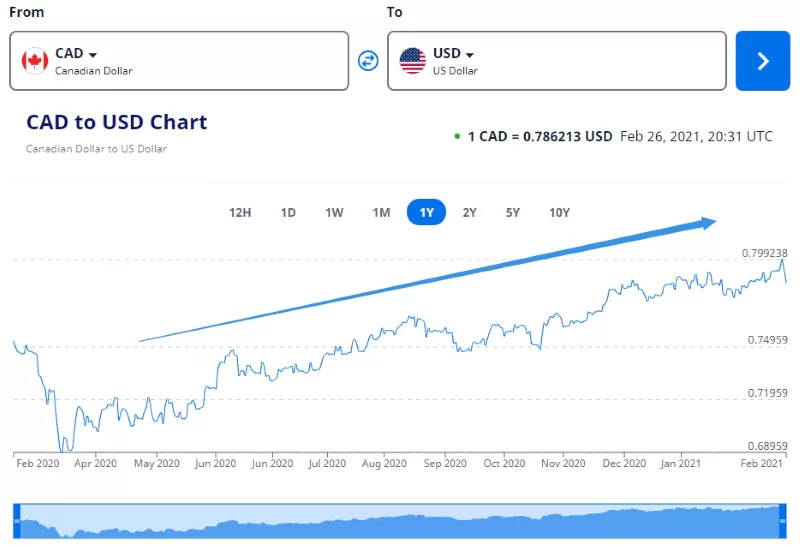The height and width of the screenshot is (546, 800).
Task: Click the Jan 2021 axis label
Action: click(x=681, y=463)
